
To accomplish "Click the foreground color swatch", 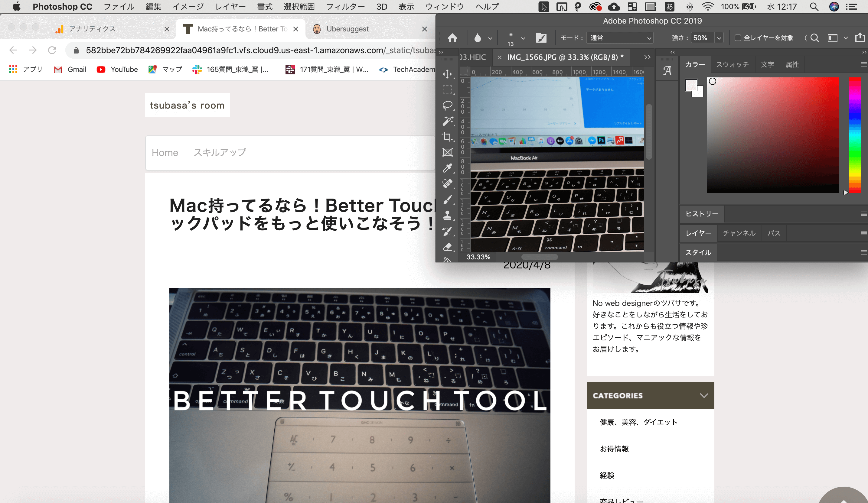I will (x=690, y=85).
